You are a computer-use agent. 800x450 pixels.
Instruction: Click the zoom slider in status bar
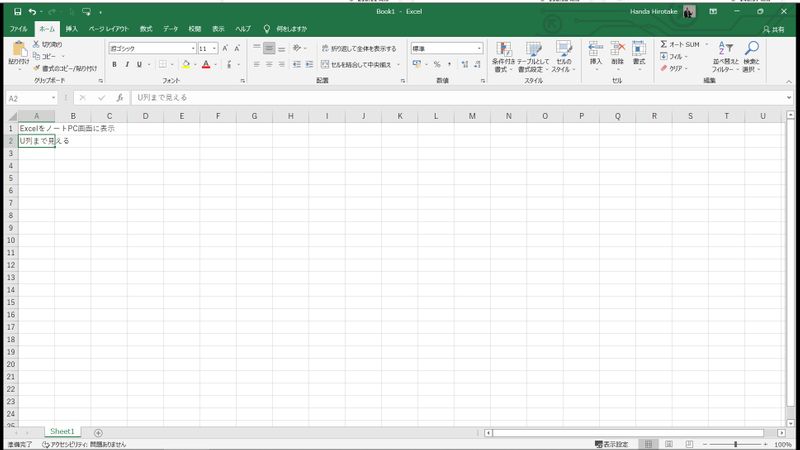[x=736, y=443]
